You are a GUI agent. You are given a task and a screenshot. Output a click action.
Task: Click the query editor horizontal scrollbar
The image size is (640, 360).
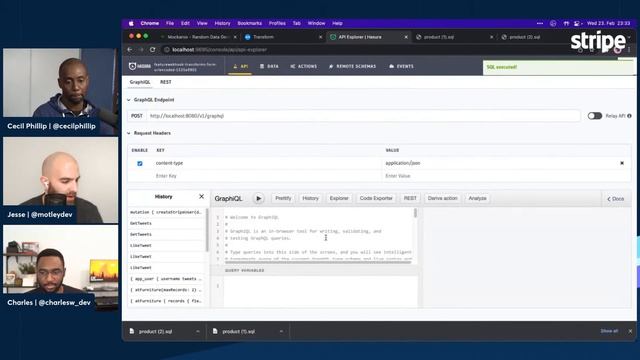[x=318, y=262]
